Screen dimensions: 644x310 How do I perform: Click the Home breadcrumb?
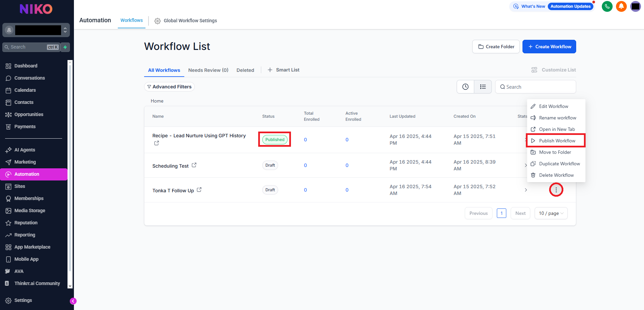[157, 101]
